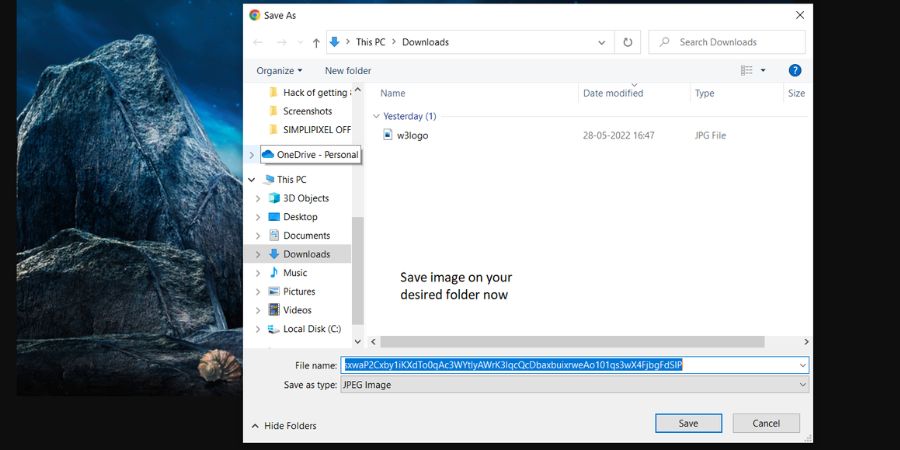Refresh the Downloads folder view

coord(628,42)
